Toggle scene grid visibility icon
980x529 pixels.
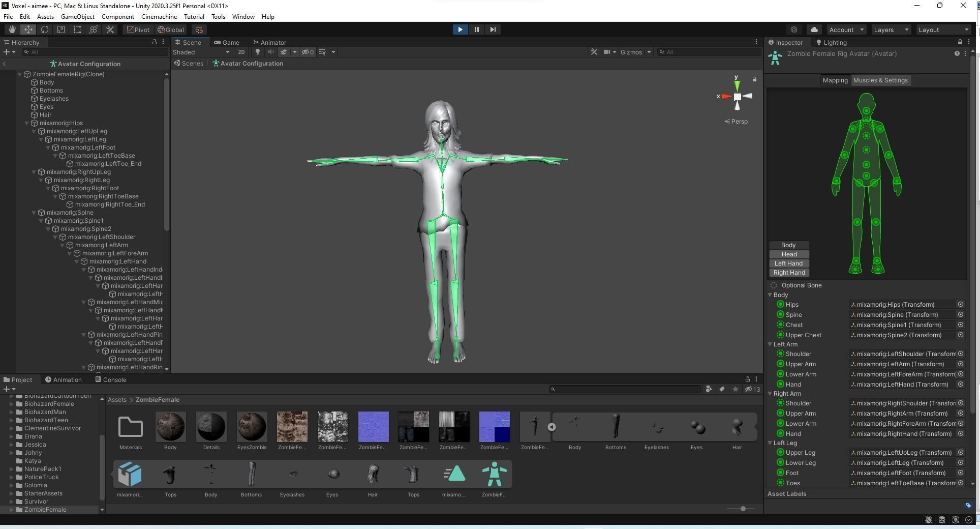coord(322,52)
